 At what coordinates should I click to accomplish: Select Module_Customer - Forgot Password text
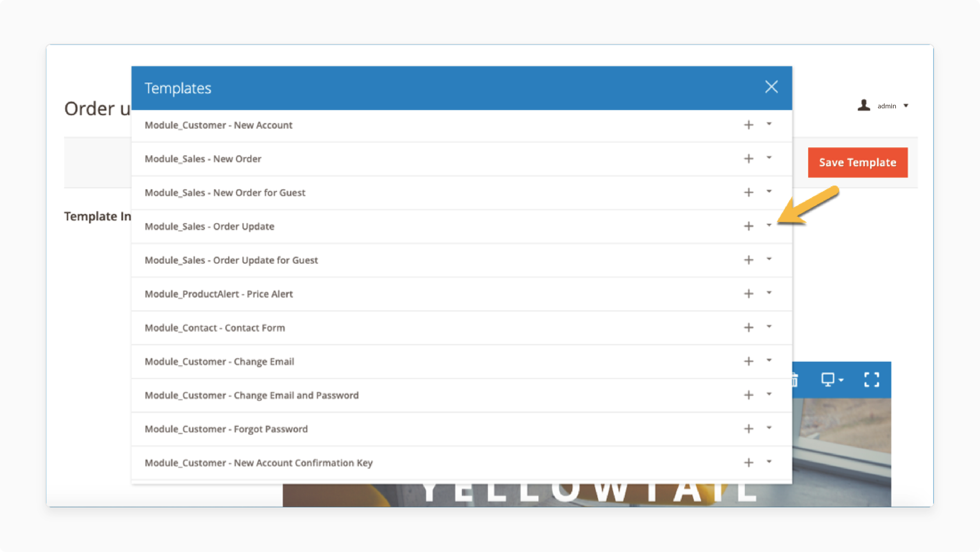coord(226,429)
